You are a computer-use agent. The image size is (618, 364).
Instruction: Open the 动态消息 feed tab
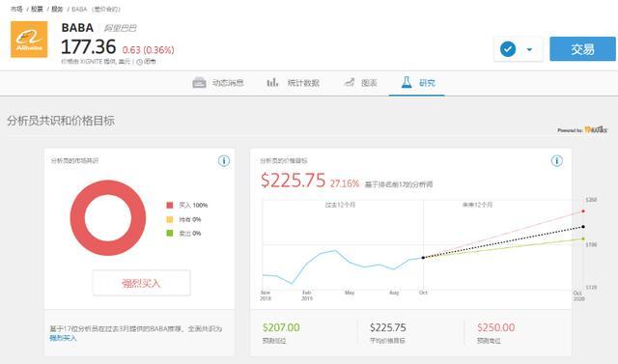(228, 83)
